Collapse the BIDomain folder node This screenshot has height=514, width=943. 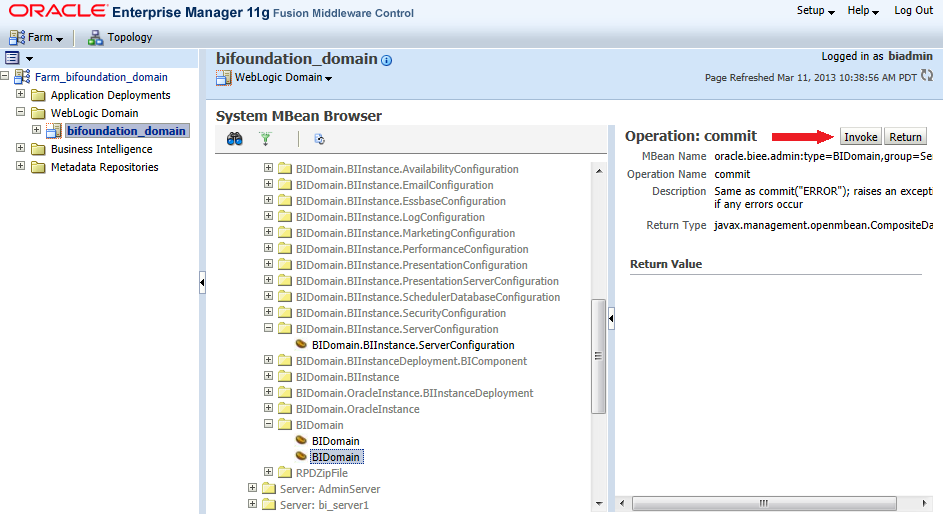click(x=268, y=424)
